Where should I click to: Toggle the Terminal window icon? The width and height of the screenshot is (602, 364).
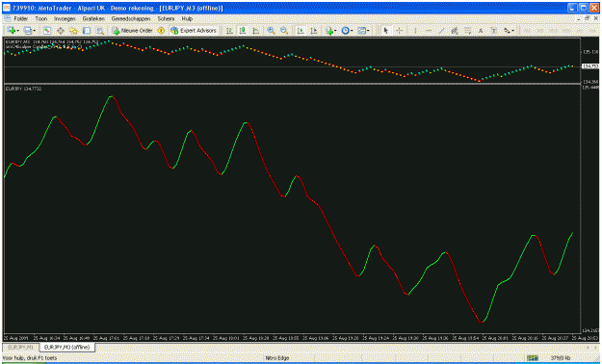(87, 31)
